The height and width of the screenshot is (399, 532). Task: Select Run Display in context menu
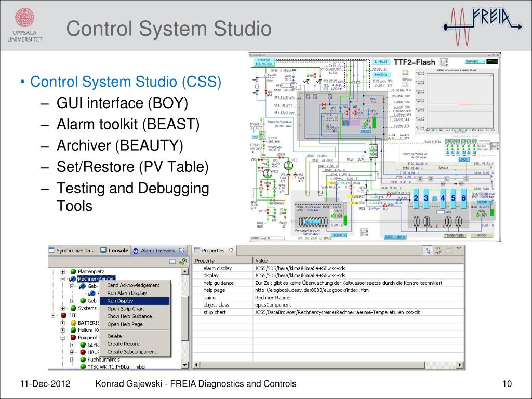click(x=135, y=301)
